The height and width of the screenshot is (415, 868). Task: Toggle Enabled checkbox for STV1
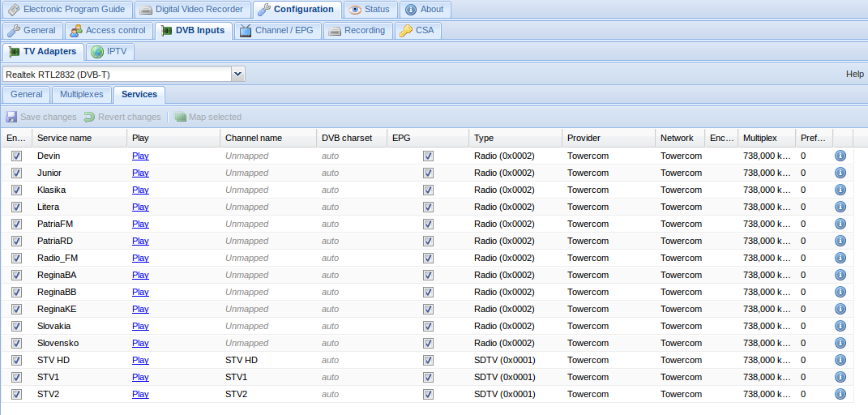[16, 377]
